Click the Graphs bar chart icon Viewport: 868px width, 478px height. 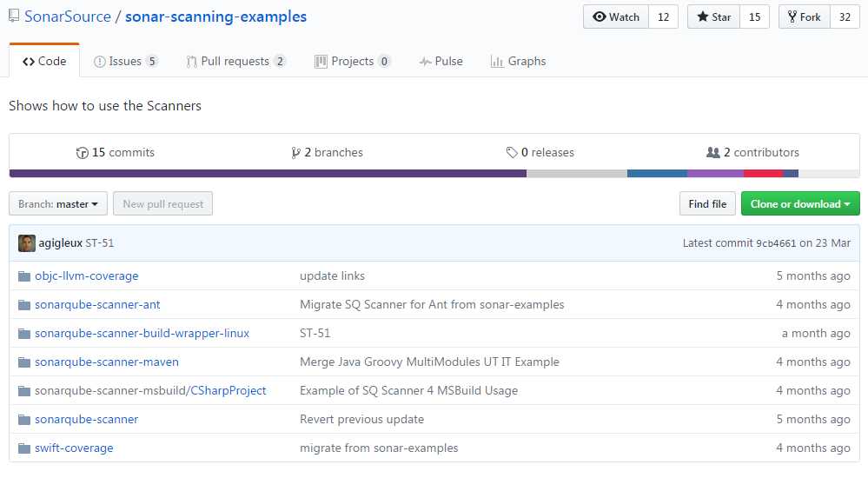(496, 62)
